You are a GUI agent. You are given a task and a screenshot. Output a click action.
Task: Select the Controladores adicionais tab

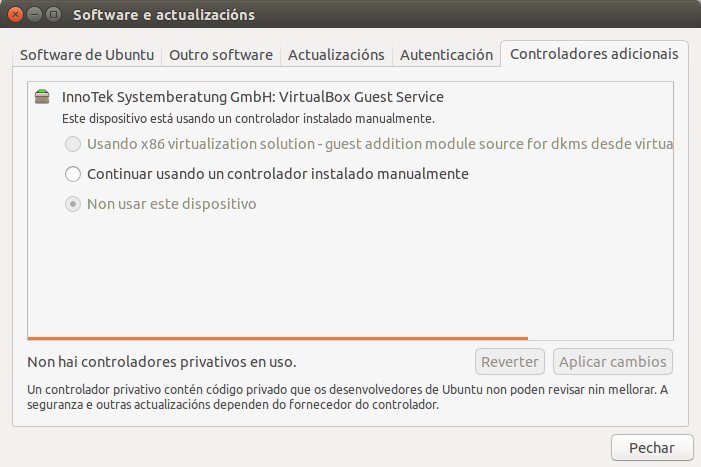pos(594,54)
